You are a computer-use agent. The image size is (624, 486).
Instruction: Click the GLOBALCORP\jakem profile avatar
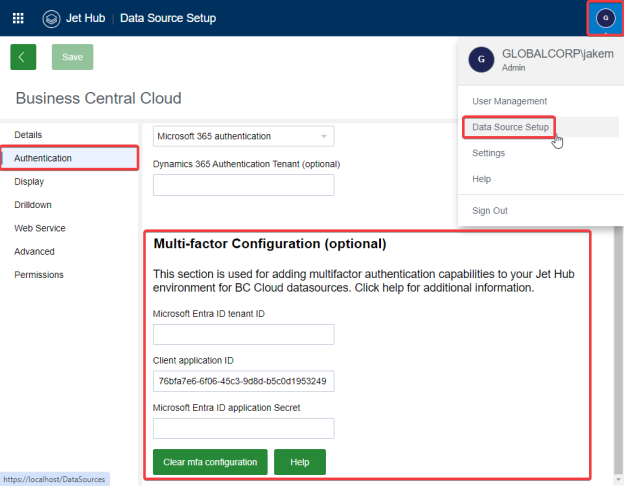(481, 59)
